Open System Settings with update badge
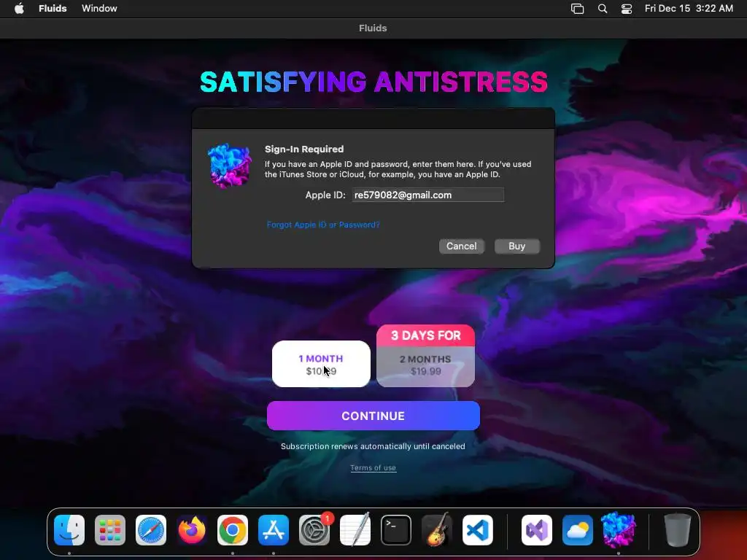Screen dimensions: 747x560 coord(314,530)
